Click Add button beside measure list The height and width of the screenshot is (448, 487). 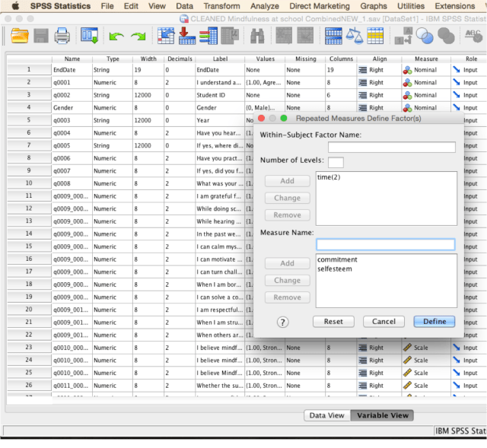(x=287, y=263)
